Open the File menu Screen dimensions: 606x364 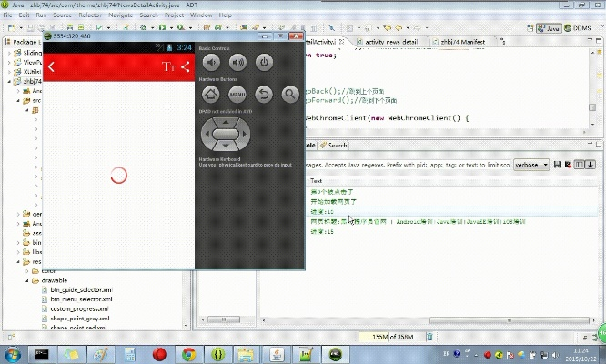pos(7,15)
